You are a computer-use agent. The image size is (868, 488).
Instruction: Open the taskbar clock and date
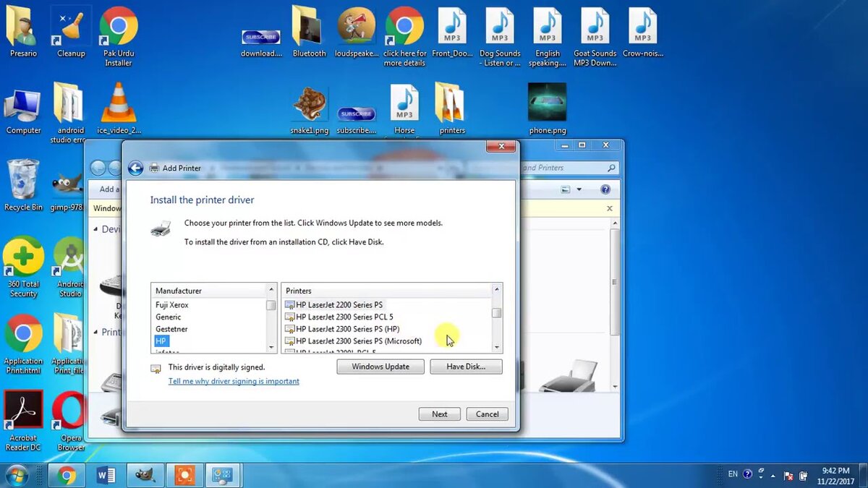(x=835, y=475)
